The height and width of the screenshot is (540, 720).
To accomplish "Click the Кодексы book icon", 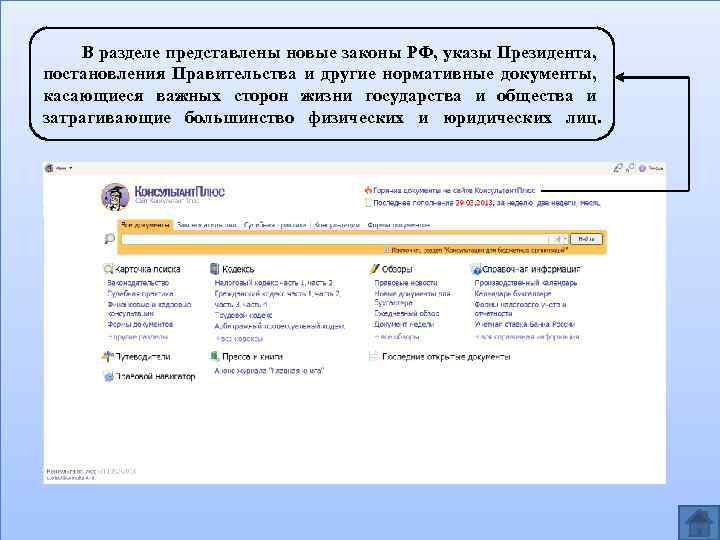I will click(x=214, y=269).
